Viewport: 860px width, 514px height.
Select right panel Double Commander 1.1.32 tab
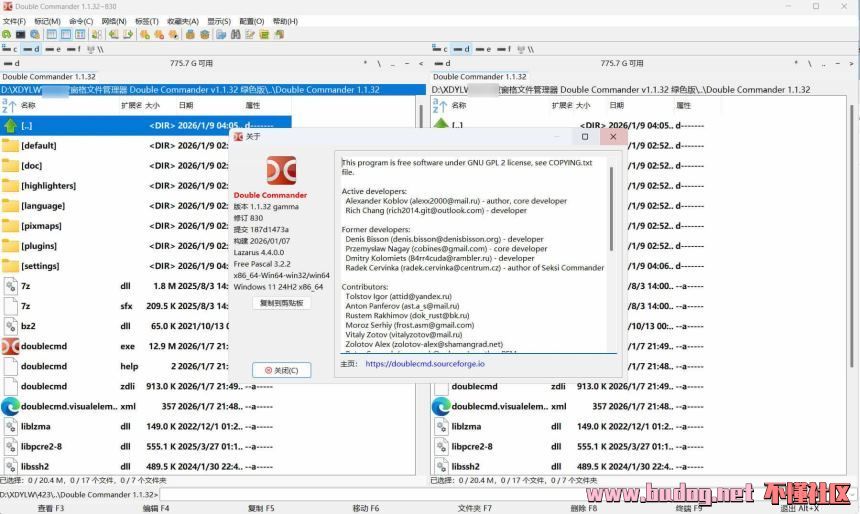[479, 77]
